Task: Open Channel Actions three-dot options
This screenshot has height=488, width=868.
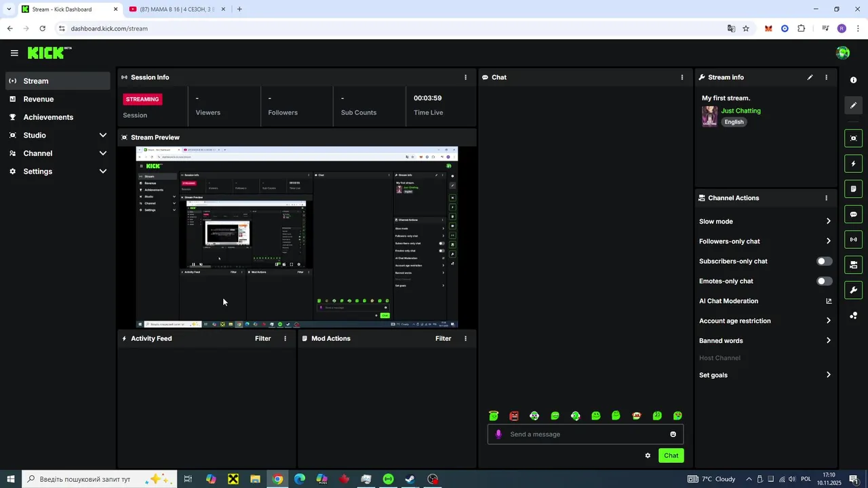Action: coord(826,198)
